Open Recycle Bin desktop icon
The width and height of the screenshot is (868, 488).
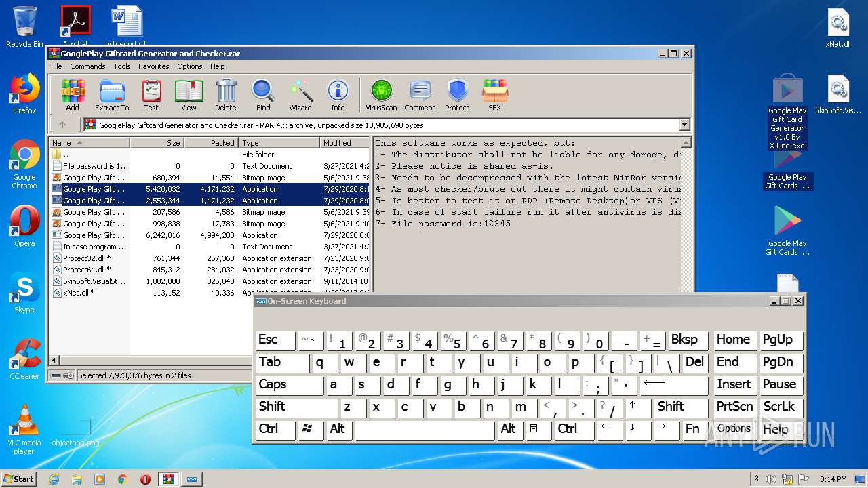24,27
